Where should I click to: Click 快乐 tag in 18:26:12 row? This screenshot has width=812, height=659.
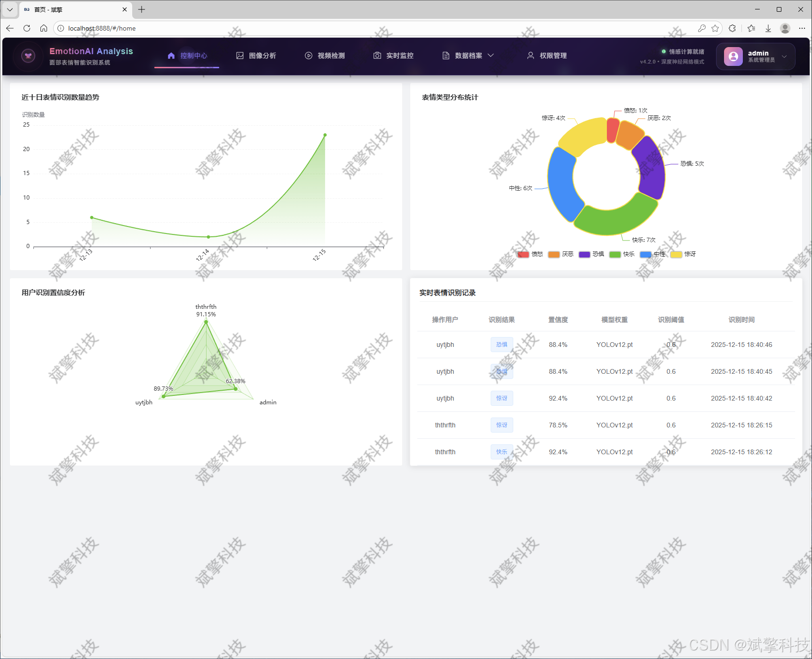tap(502, 452)
